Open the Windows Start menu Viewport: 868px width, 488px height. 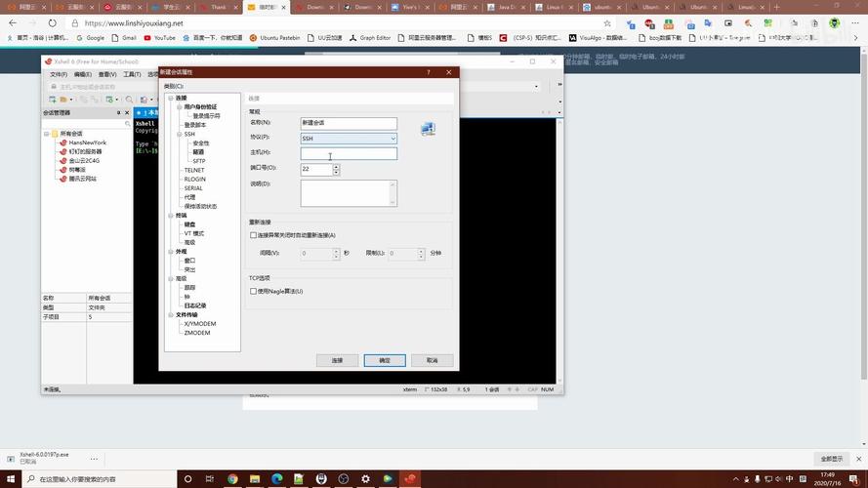pos(11,478)
